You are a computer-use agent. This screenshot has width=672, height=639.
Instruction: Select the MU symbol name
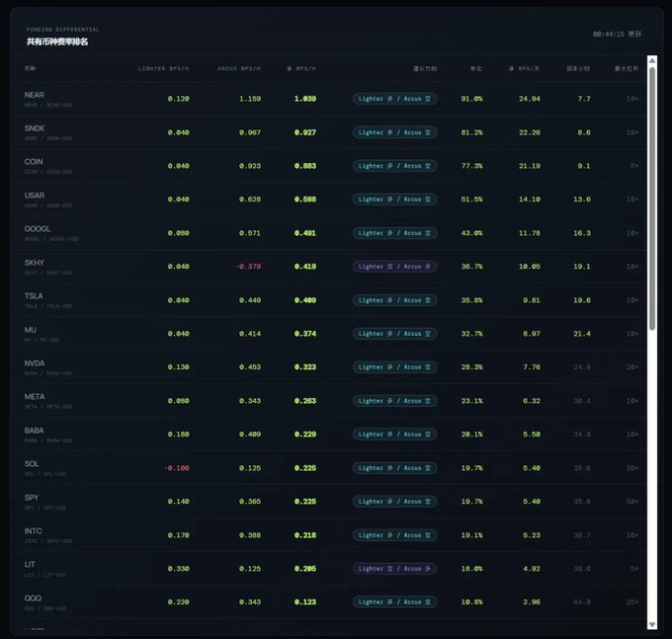point(30,330)
